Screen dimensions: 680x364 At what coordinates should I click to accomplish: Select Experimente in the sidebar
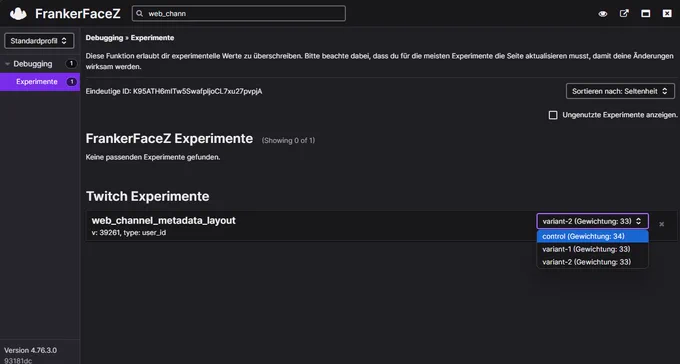40,82
